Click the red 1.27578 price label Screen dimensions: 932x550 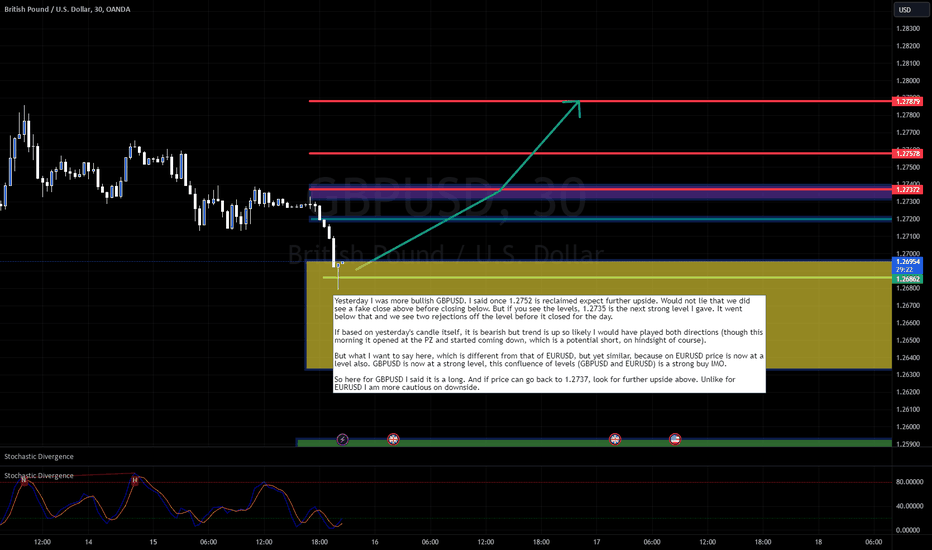point(908,153)
